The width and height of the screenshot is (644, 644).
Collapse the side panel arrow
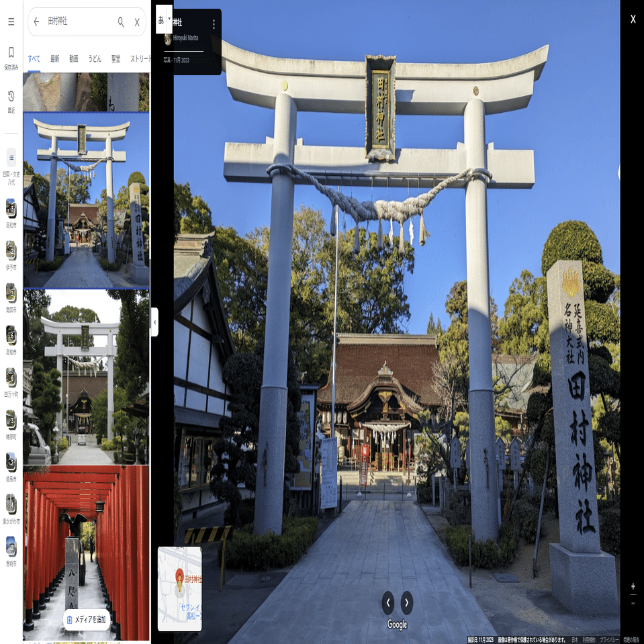pyautogui.click(x=154, y=322)
